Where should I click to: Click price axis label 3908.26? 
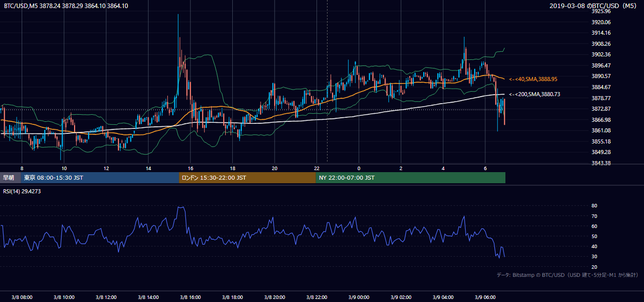click(x=601, y=44)
